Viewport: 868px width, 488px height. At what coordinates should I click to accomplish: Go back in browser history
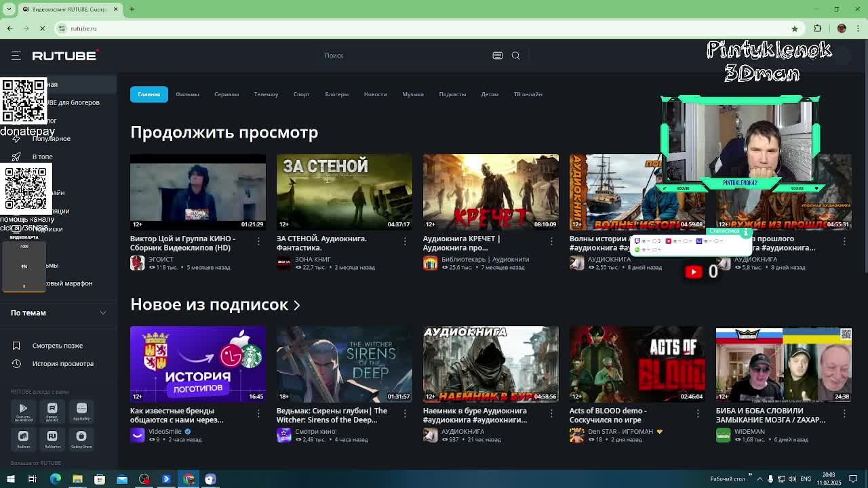(9, 28)
